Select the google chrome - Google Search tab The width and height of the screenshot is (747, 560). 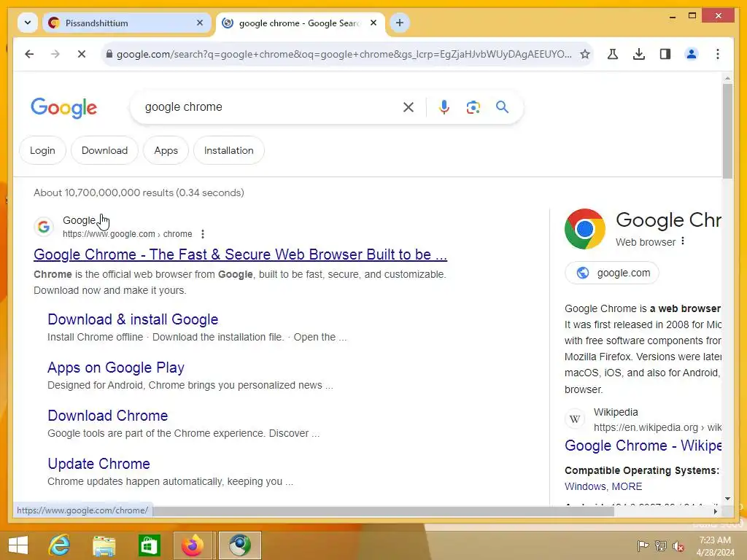coord(300,23)
